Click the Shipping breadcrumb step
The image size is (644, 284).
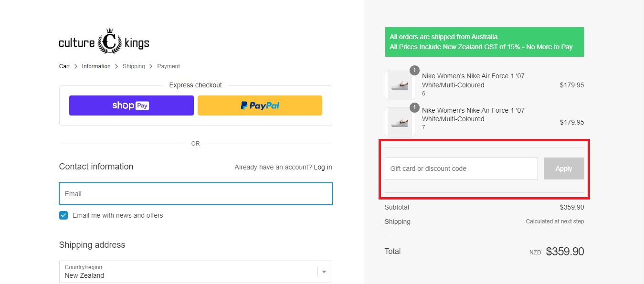click(134, 66)
